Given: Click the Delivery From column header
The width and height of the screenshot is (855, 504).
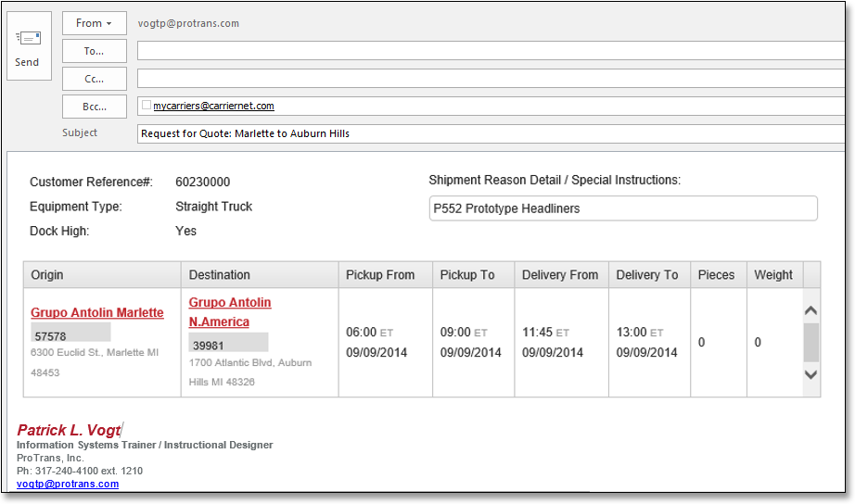Looking at the screenshot, I should (x=562, y=275).
